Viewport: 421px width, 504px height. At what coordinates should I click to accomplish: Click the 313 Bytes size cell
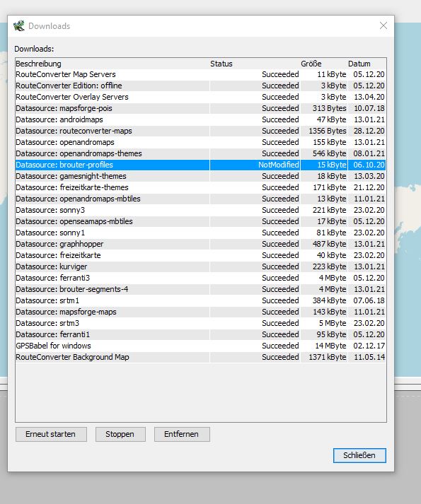tap(324, 108)
